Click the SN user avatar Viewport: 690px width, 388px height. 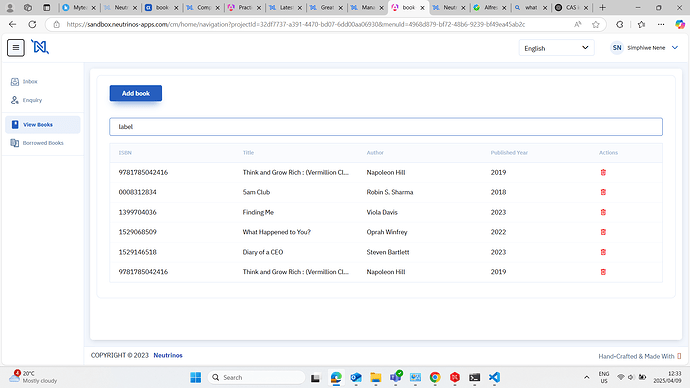617,48
